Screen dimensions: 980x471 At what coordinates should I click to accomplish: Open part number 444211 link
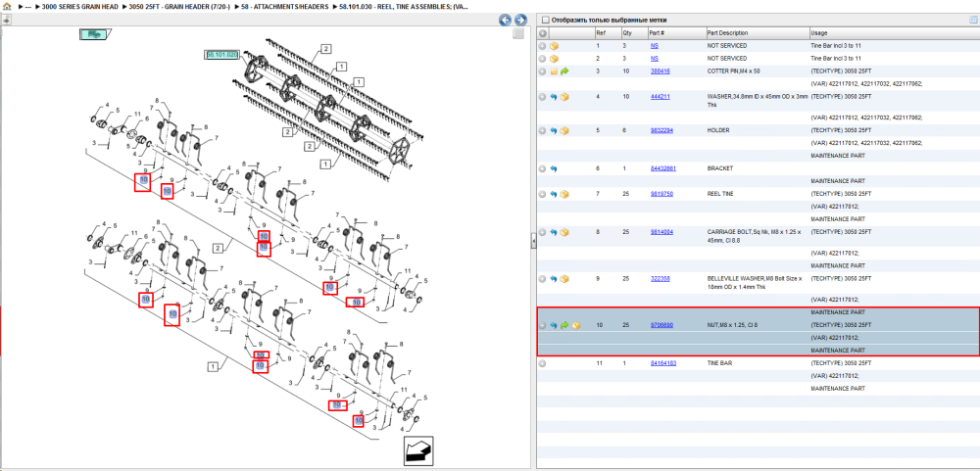(660, 97)
